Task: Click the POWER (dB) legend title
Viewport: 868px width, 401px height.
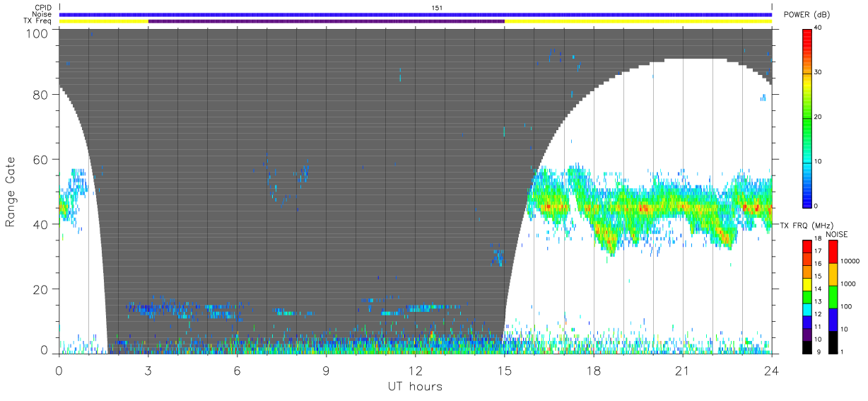Action: (x=807, y=15)
